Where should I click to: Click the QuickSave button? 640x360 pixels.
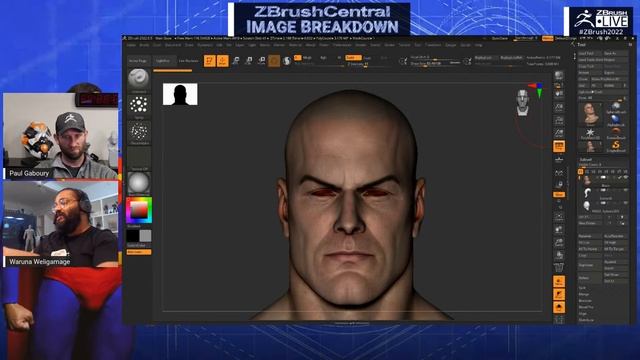(x=500, y=38)
